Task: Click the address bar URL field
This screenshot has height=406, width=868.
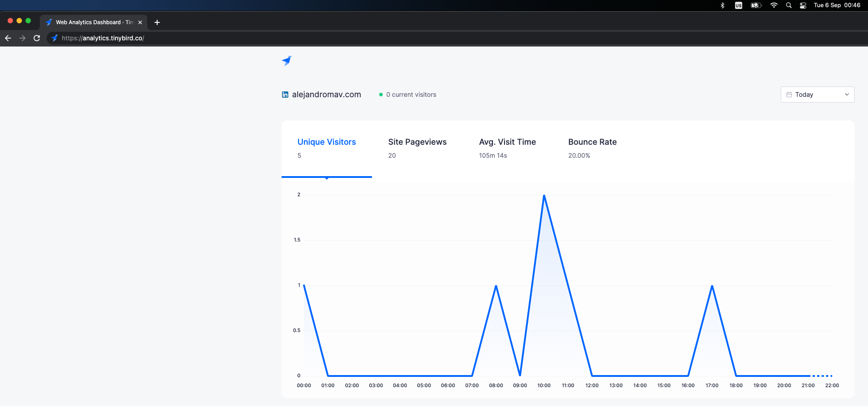Action: coord(457,38)
